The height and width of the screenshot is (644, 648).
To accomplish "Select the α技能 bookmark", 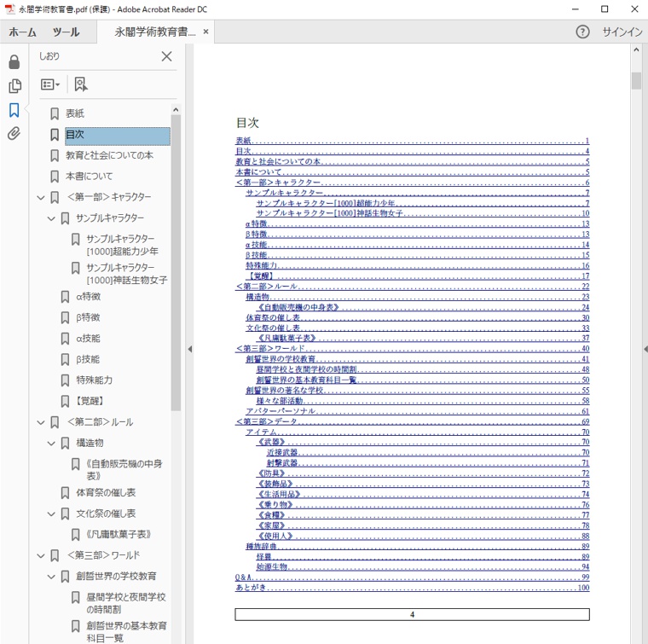I will [x=88, y=338].
